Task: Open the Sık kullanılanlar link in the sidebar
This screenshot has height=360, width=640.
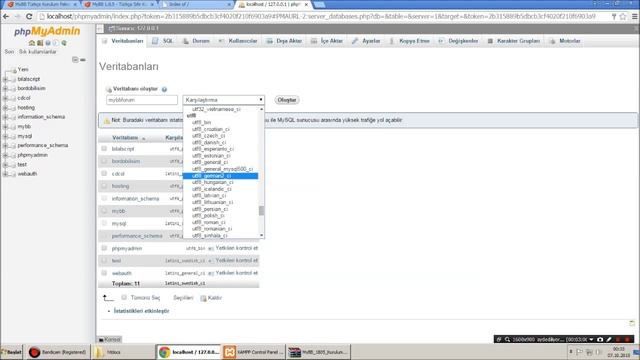Action: 38,52
